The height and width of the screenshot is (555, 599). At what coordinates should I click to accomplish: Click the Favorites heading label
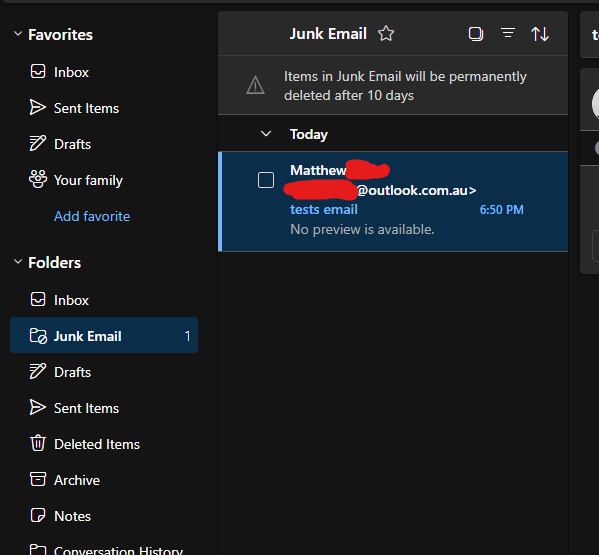pyautogui.click(x=60, y=35)
